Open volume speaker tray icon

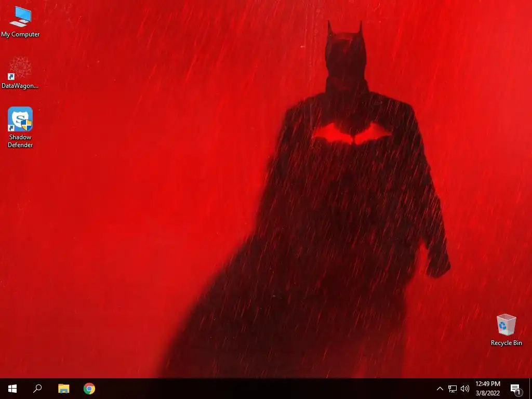tap(465, 389)
